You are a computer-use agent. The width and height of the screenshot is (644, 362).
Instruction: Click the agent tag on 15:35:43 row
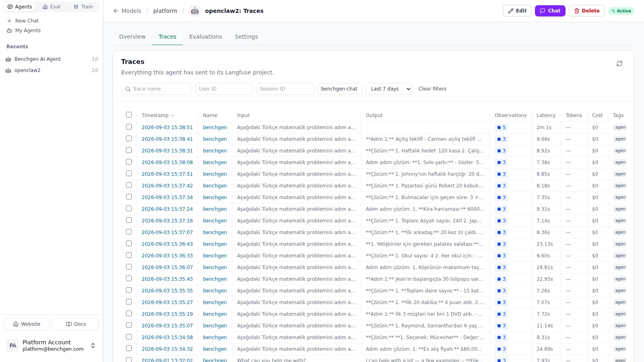click(620, 279)
